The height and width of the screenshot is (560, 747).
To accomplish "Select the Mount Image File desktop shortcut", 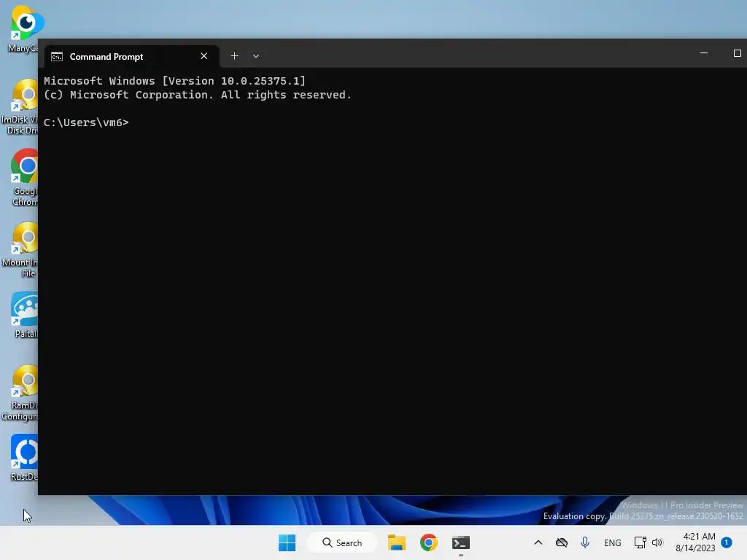I will point(20,250).
